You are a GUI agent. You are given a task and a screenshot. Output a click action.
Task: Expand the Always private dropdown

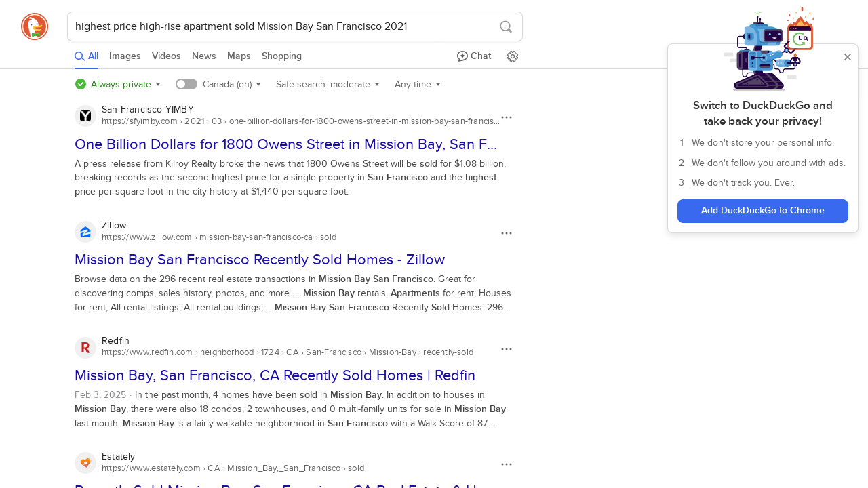click(x=118, y=84)
